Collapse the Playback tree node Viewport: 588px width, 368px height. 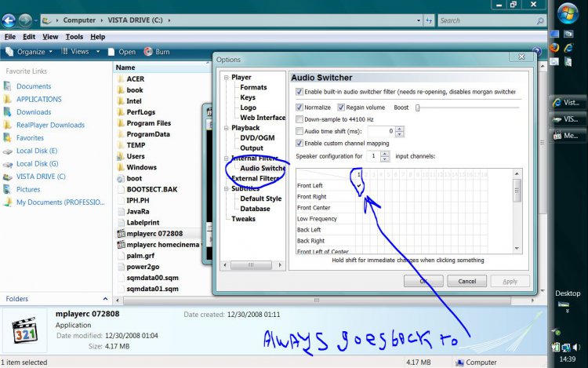[226, 128]
